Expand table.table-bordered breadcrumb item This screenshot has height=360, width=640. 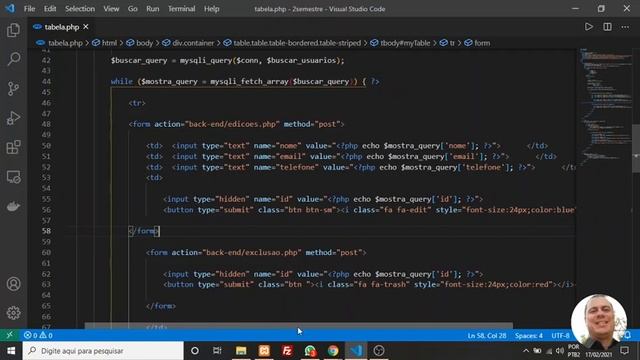pos(292,43)
